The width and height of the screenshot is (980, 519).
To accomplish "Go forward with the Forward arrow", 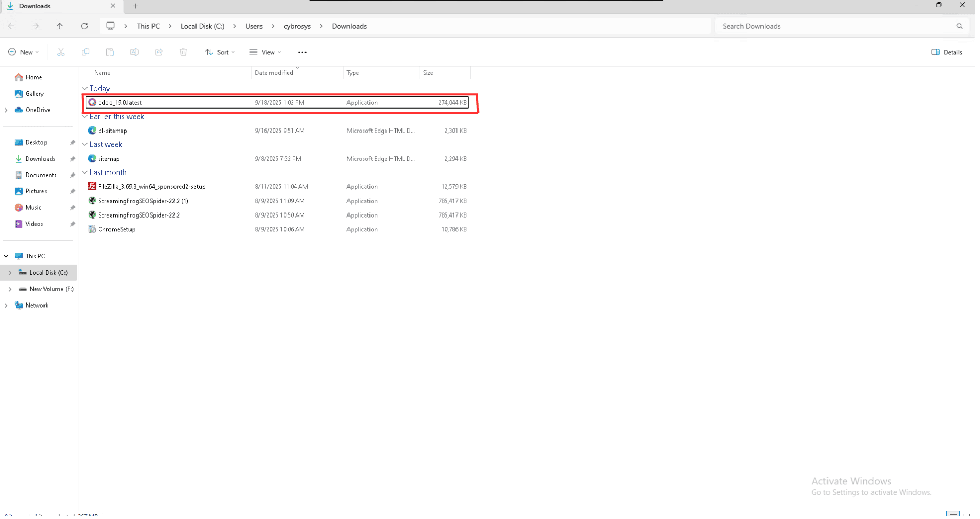I will 35,26.
